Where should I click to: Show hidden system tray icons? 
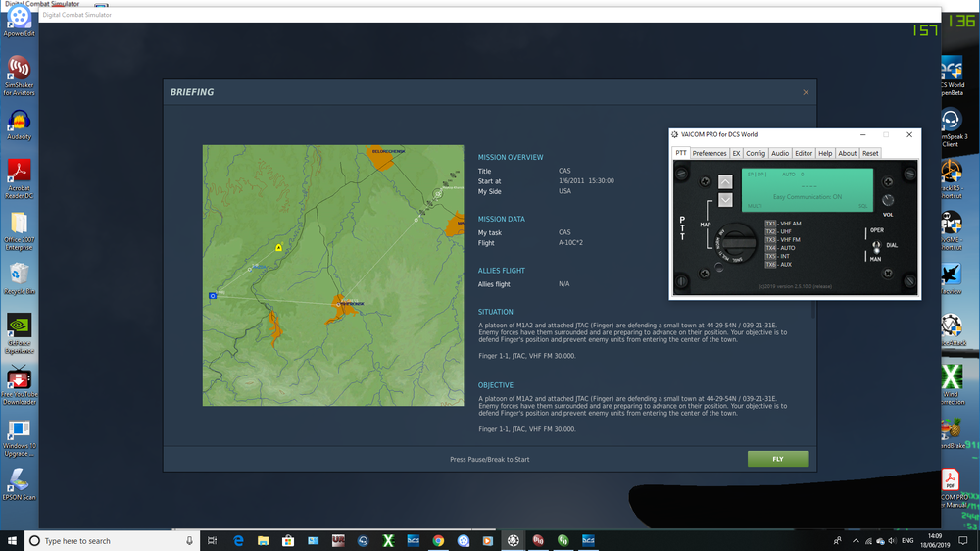pos(856,541)
